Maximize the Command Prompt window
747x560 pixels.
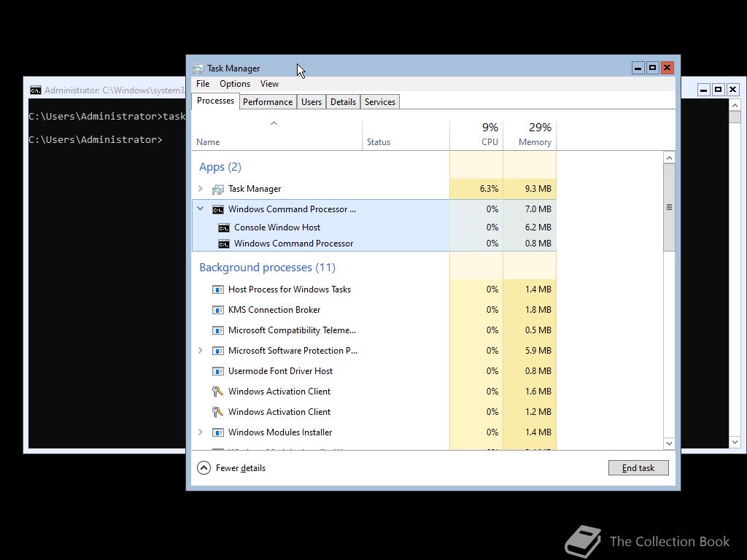point(719,90)
